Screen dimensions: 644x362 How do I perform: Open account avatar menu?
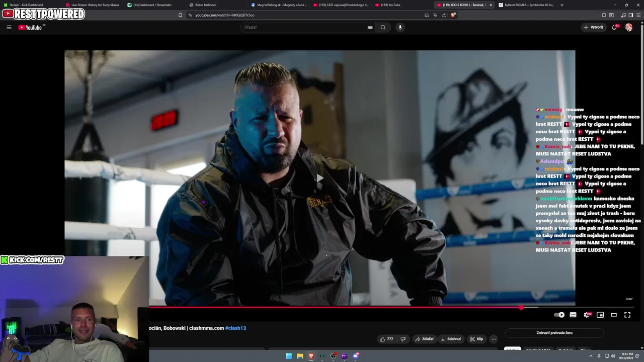coord(628,27)
